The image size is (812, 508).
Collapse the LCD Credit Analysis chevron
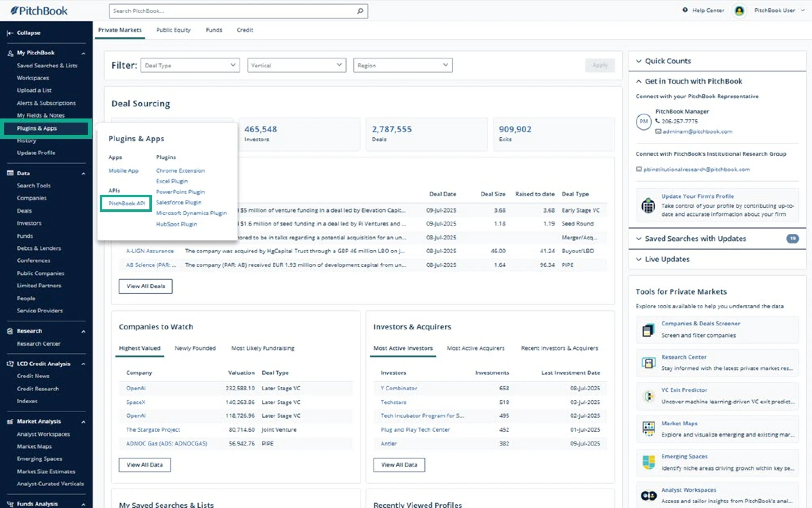[83, 364]
